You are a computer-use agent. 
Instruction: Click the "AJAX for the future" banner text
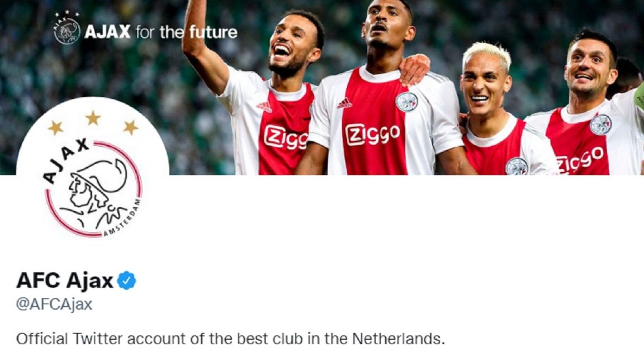(x=160, y=32)
